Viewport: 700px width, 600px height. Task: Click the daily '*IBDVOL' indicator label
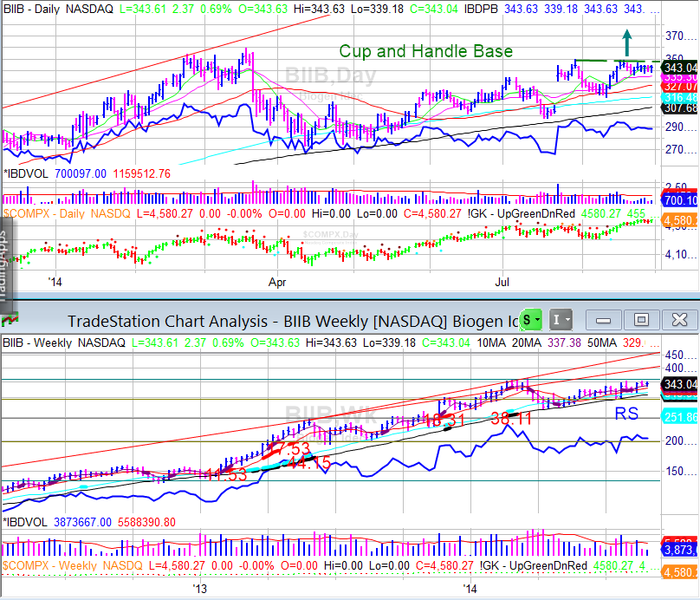25,173
